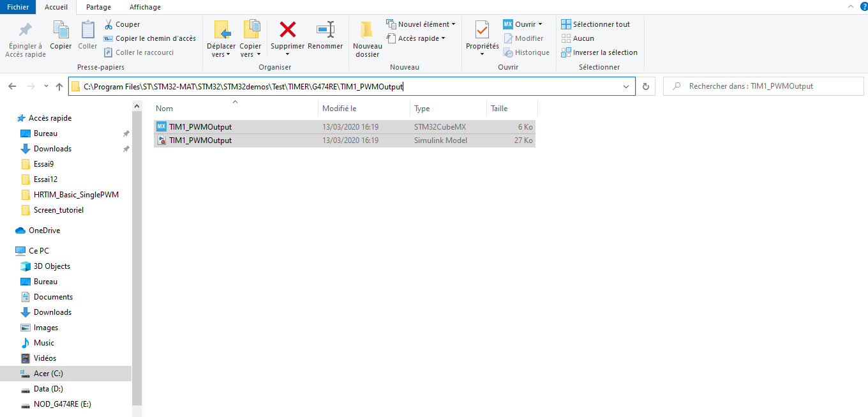Open the Fichier tab
Viewport: 868px width, 417px height.
pos(18,7)
